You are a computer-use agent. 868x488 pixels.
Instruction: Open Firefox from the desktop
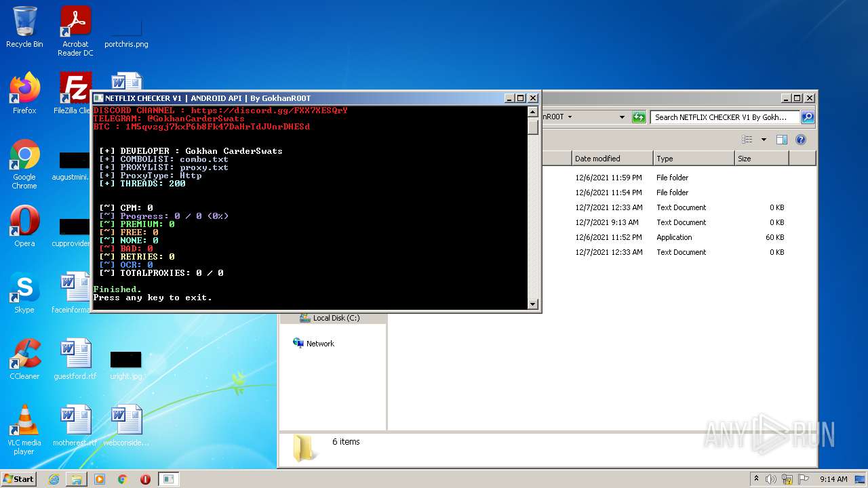24,94
